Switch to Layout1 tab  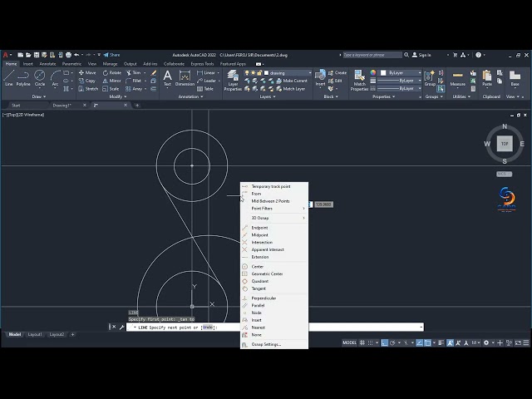[x=35, y=334]
